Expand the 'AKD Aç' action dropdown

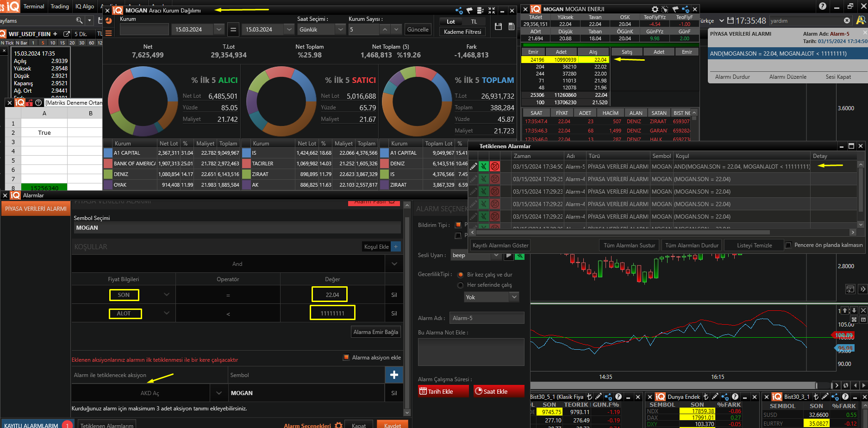[x=219, y=393]
